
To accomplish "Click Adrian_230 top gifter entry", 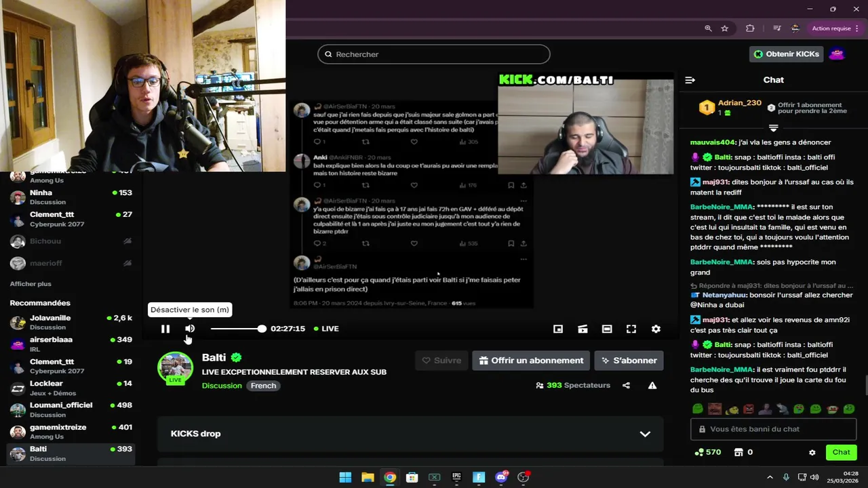I will click(x=730, y=107).
